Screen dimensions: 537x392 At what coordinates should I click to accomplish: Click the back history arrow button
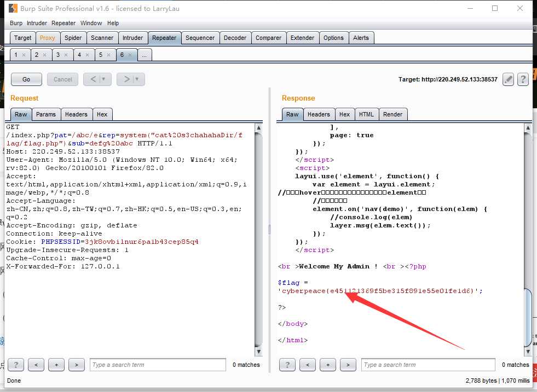pyautogui.click(x=93, y=79)
